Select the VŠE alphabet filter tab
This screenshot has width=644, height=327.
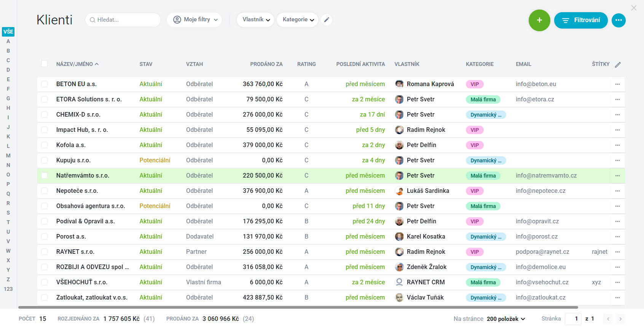8,32
